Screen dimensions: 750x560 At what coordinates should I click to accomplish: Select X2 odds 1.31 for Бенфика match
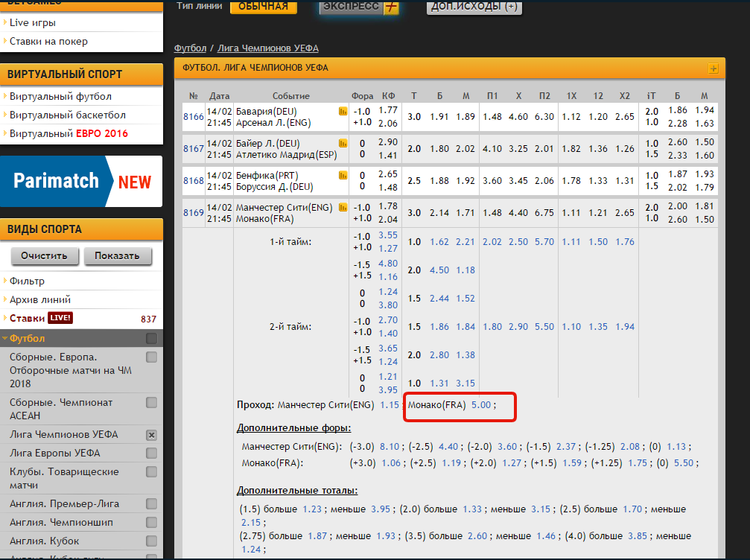point(625,181)
